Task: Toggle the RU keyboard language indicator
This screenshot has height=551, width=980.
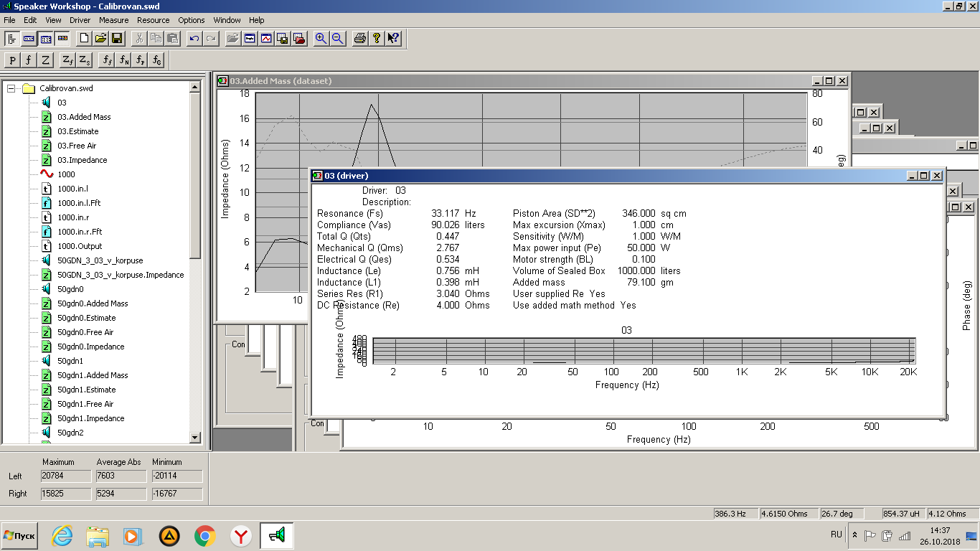Action: click(x=836, y=535)
